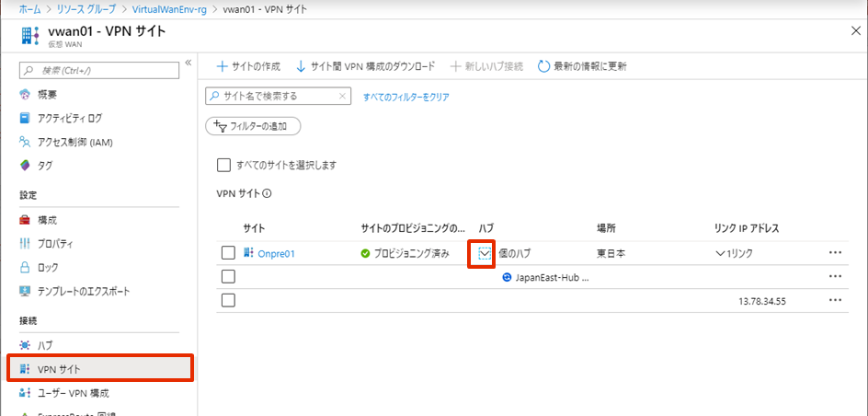This screenshot has width=868, height=416.
Task: Click the padlock ロック icon
Action: [24, 268]
